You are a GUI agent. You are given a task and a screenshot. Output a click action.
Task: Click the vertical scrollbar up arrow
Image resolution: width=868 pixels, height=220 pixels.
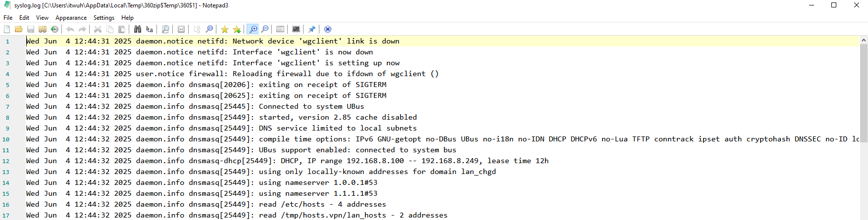coord(864,40)
